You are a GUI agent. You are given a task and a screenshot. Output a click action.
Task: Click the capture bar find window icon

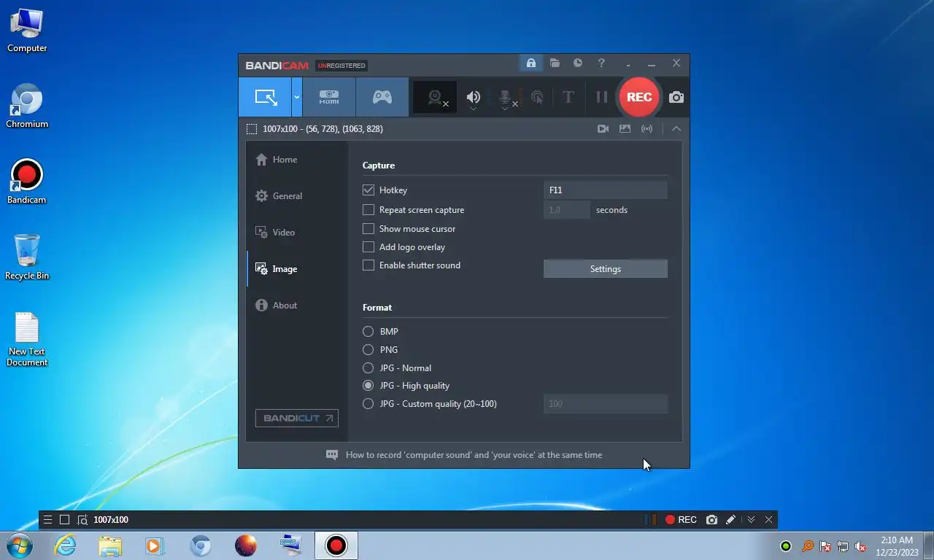pyautogui.click(x=82, y=520)
